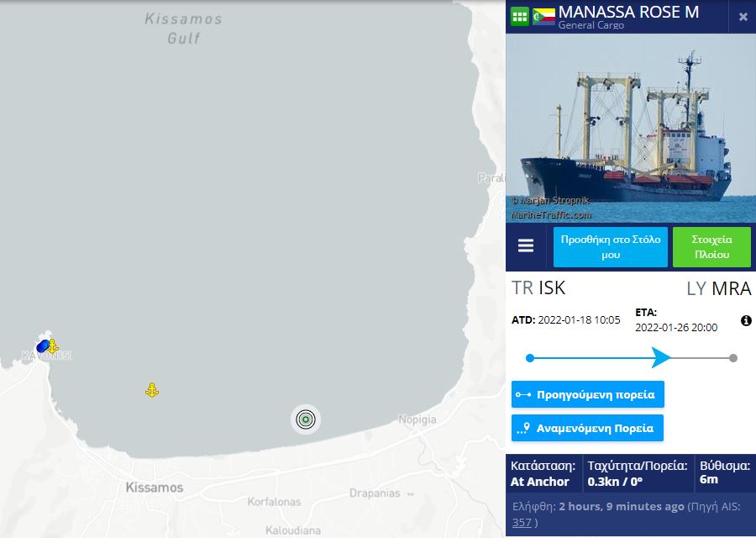Viewport: 756px width, 538px height.
Task: Open Στοιχεία Πλοίου vessel details
Action: [x=711, y=247]
